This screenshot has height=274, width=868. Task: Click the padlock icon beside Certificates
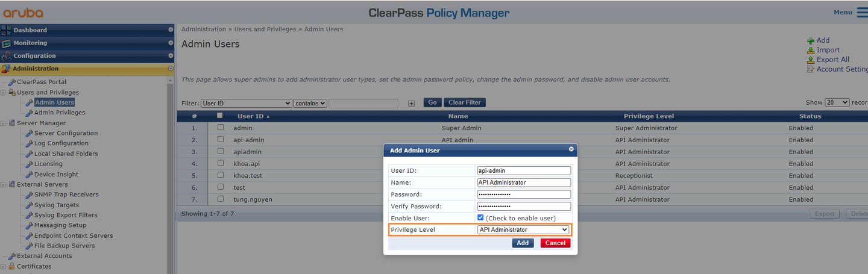(x=11, y=266)
